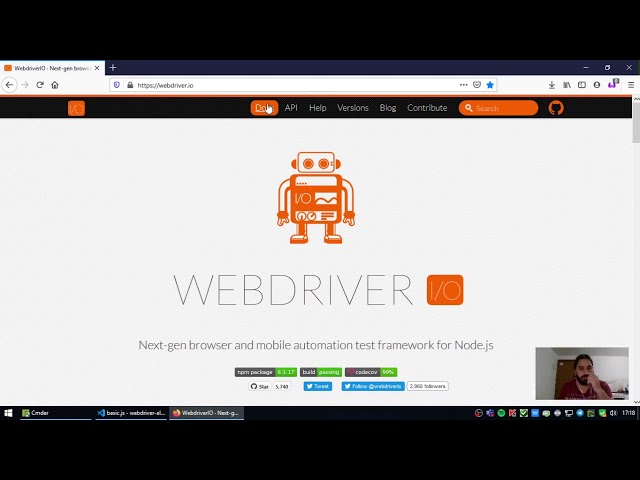
Task: Click the volume speaker tray icon
Action: 613,413
